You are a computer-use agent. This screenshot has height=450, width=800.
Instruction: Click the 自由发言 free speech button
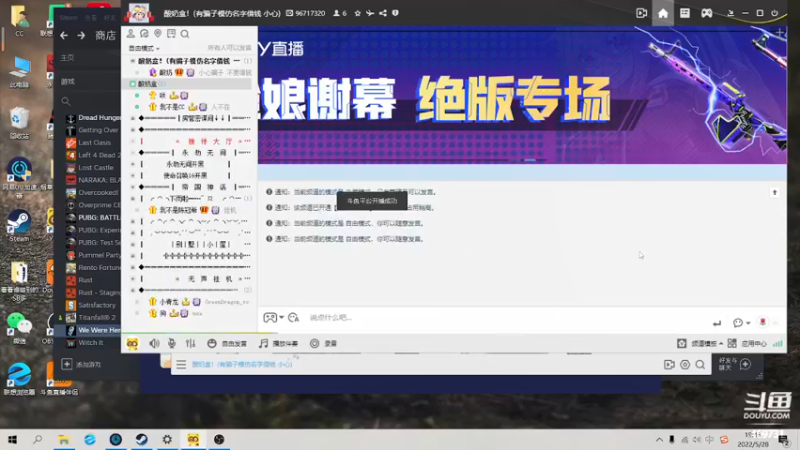coord(227,343)
